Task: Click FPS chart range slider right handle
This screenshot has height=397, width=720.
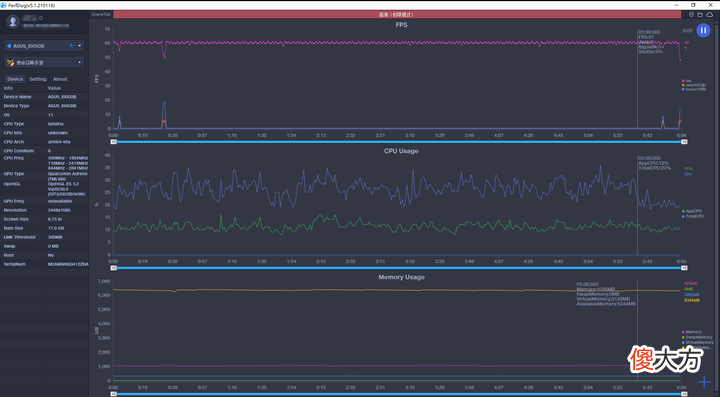Action: [x=684, y=142]
